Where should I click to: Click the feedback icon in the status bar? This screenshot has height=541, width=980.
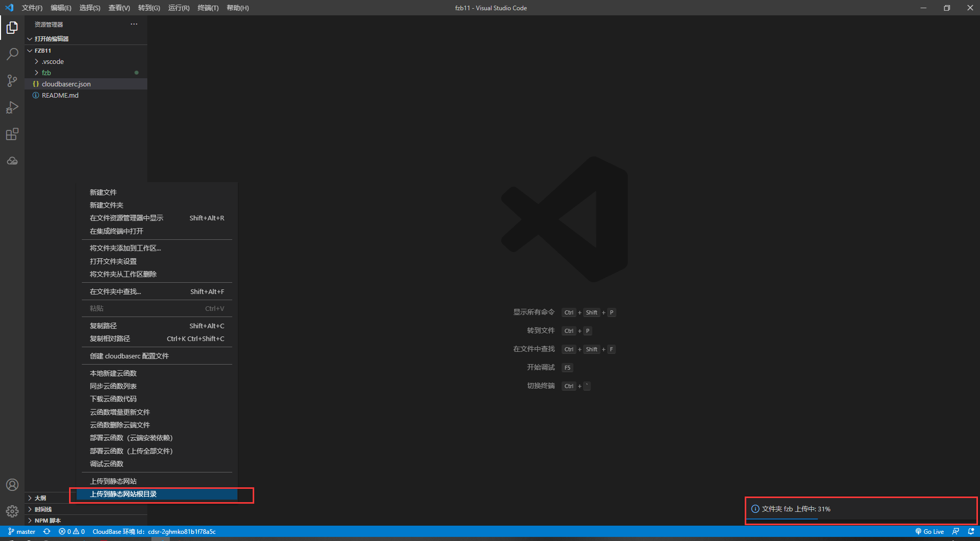tap(955, 532)
